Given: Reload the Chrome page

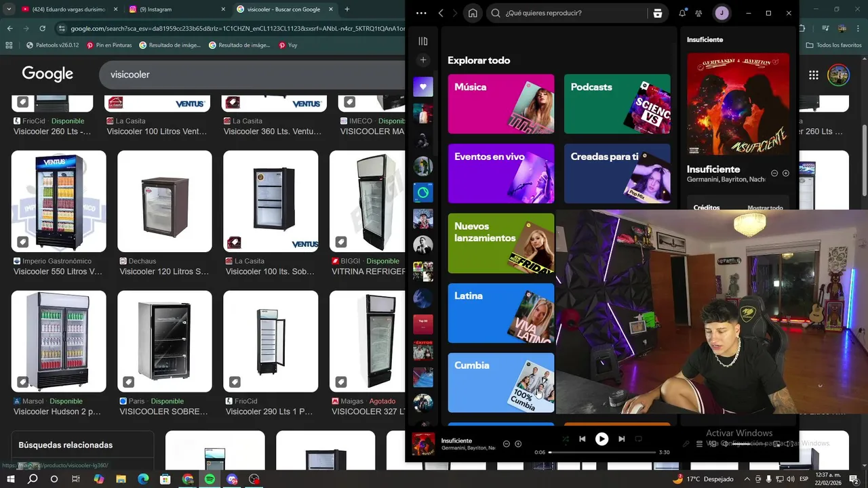Looking at the screenshot, I should coord(42,28).
